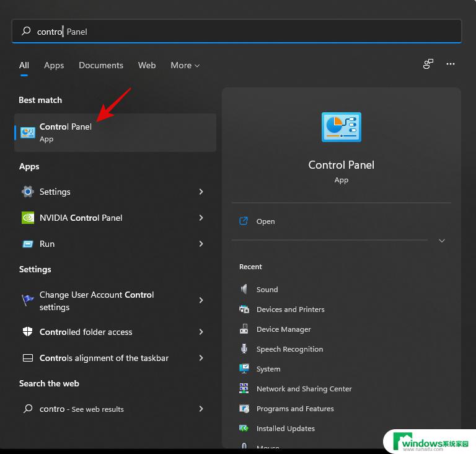
Task: Open recent item Programs and Features
Action: tap(295, 409)
